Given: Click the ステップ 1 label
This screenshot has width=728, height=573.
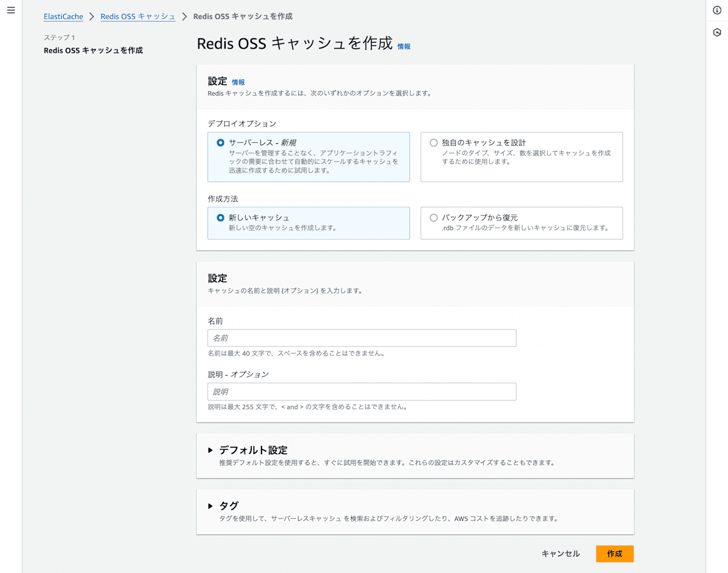Looking at the screenshot, I should click(x=59, y=38).
